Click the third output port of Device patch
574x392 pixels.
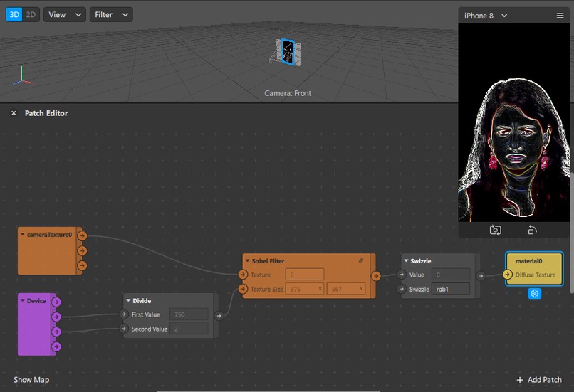coord(56,332)
